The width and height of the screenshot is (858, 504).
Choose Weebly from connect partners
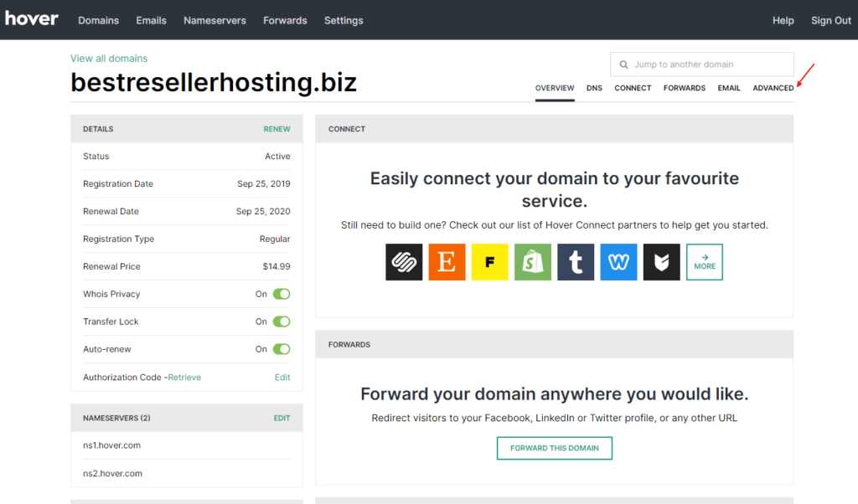click(x=618, y=261)
